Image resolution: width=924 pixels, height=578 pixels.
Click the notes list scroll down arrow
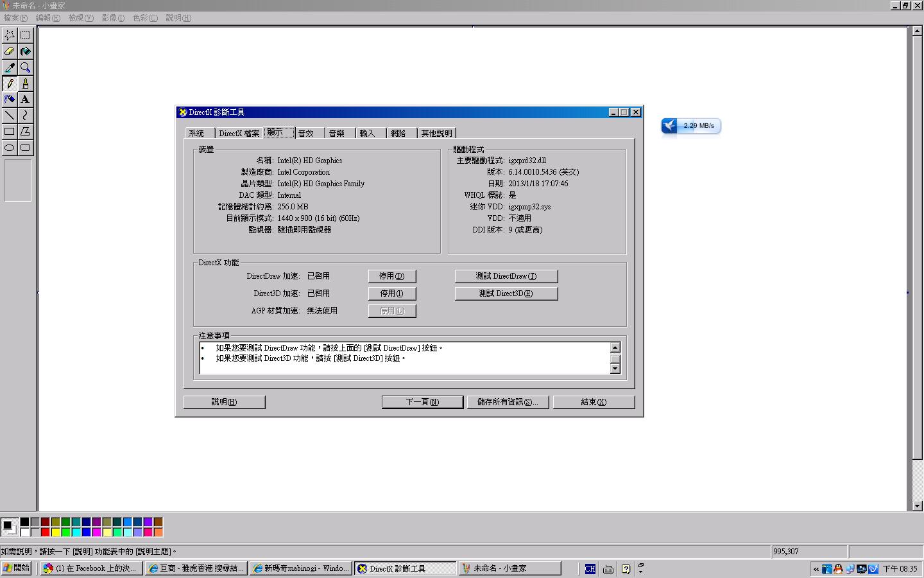[x=615, y=369]
